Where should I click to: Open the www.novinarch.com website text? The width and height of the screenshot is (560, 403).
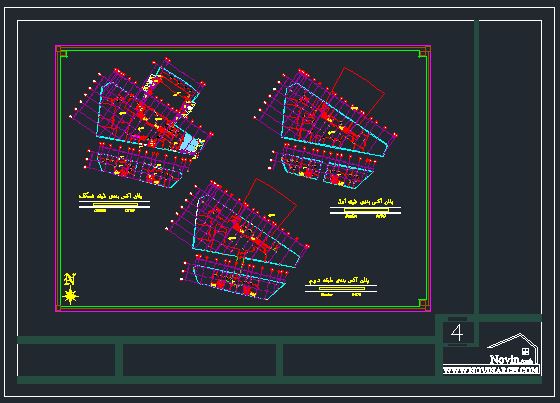pos(491,370)
